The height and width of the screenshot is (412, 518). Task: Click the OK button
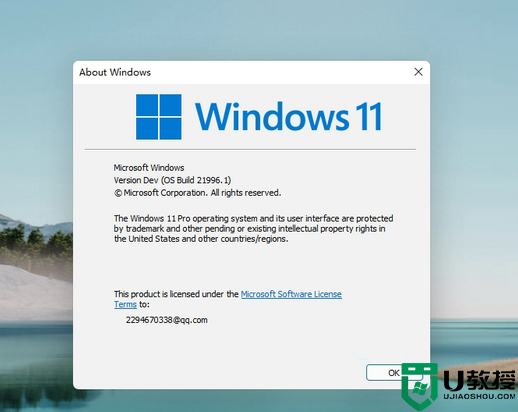pyautogui.click(x=394, y=372)
